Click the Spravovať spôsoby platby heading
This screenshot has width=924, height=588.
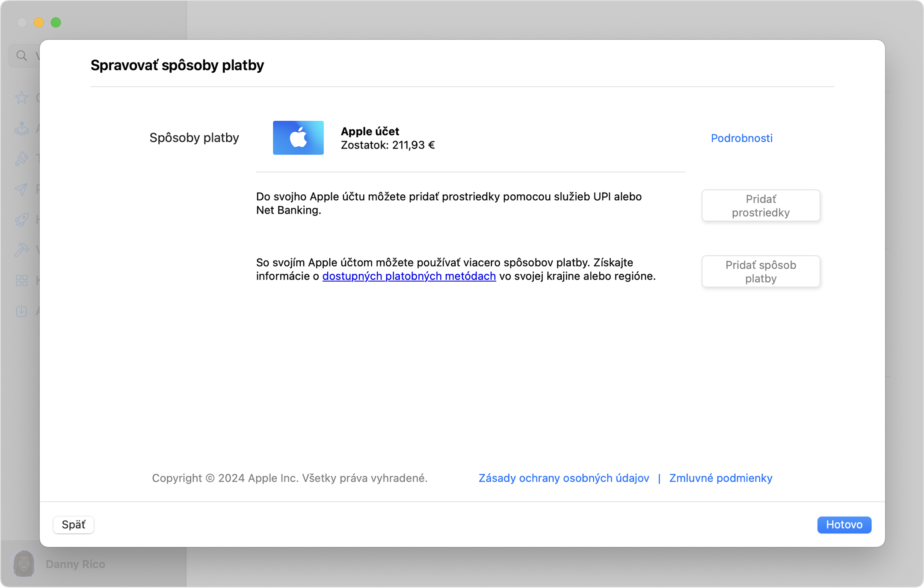click(177, 65)
